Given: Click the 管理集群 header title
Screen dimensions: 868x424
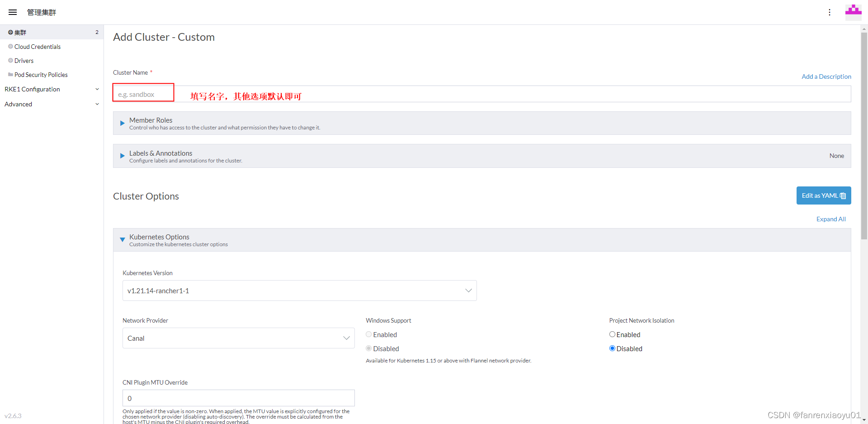Looking at the screenshot, I should 42,12.
